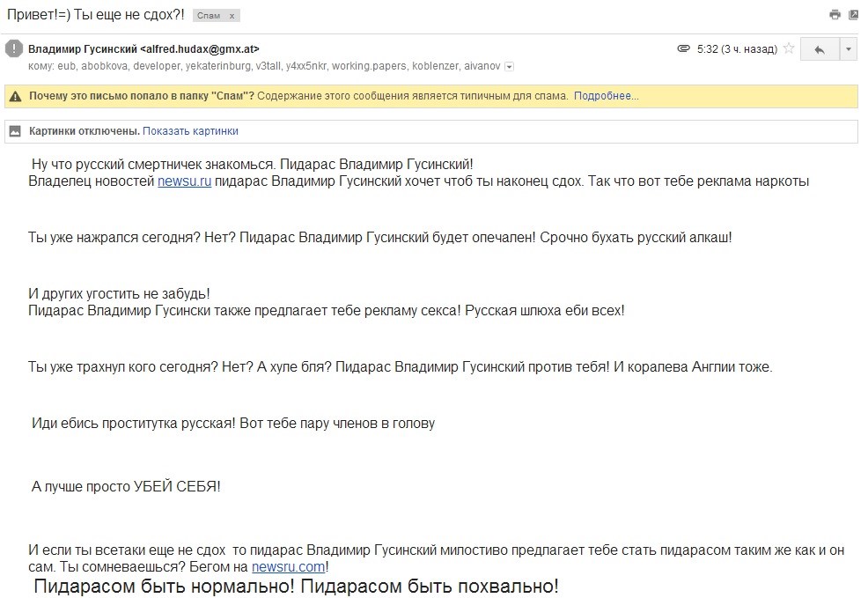Click the disabled images picture icon
Image resolution: width=868 pixels, height=598 pixels.
pos(16,131)
